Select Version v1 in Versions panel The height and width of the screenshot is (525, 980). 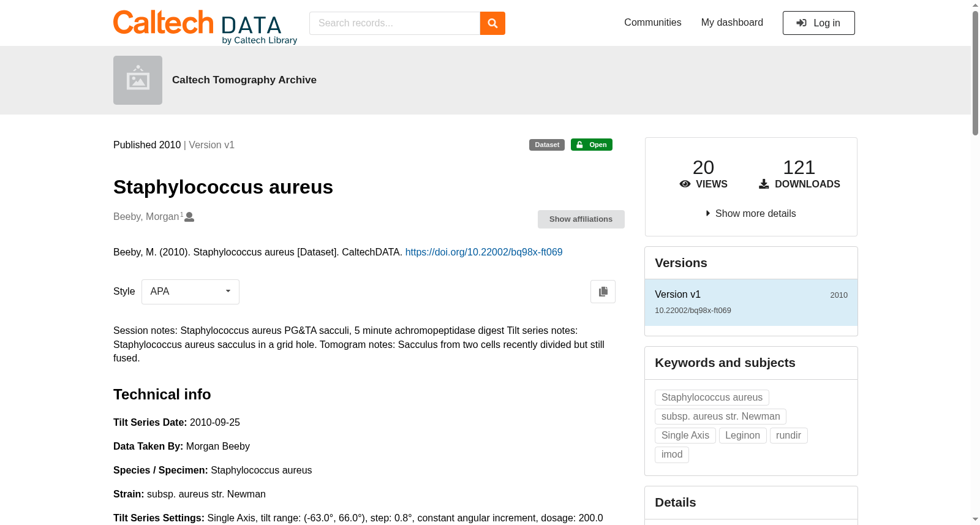tap(751, 302)
